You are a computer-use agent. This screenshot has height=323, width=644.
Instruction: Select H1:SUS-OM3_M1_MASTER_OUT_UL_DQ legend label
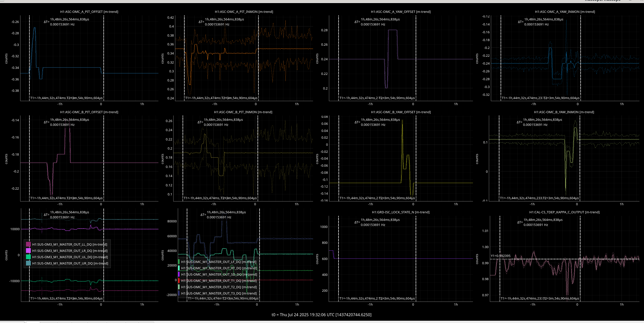tap(70, 257)
